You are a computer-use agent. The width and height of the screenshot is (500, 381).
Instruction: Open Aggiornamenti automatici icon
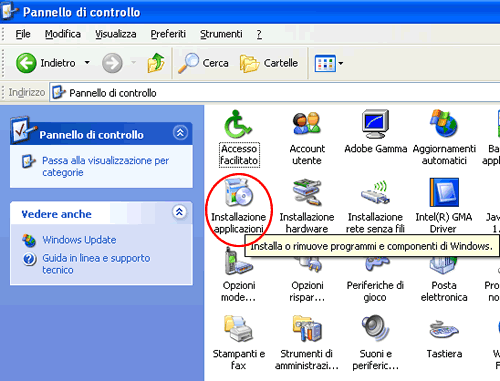444,124
